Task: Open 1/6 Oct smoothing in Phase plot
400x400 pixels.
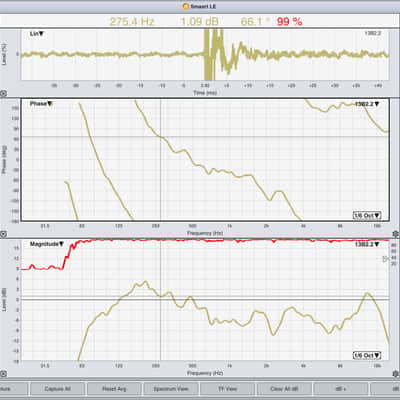Action: tap(367, 215)
